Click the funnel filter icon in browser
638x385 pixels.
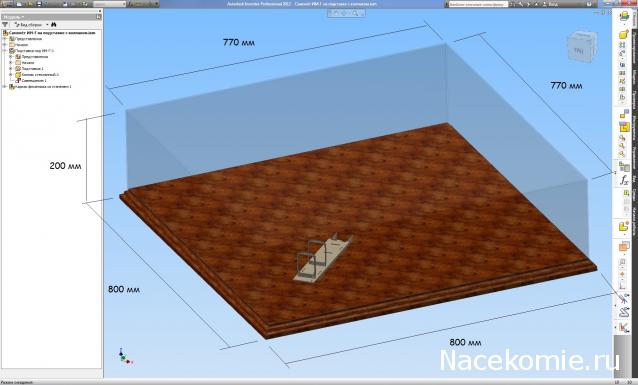click(5, 25)
